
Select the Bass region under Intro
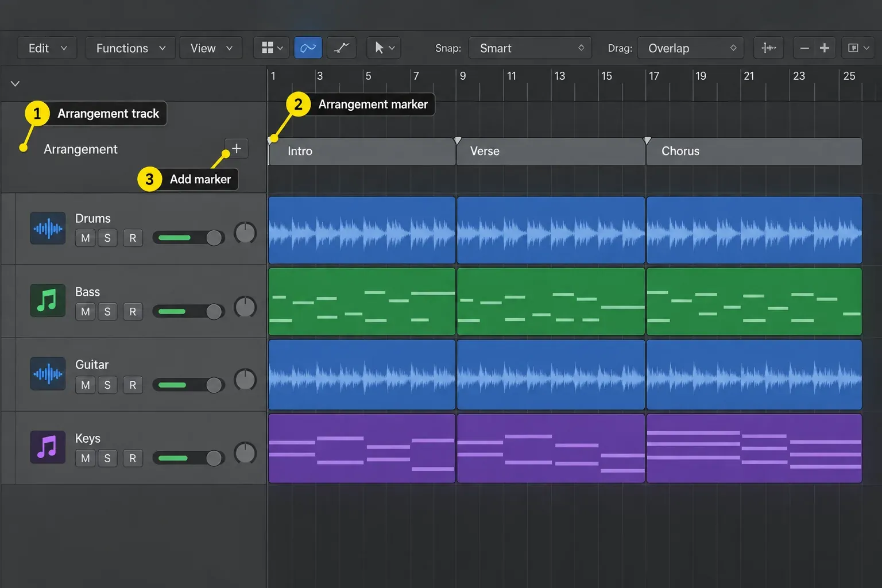coord(362,301)
